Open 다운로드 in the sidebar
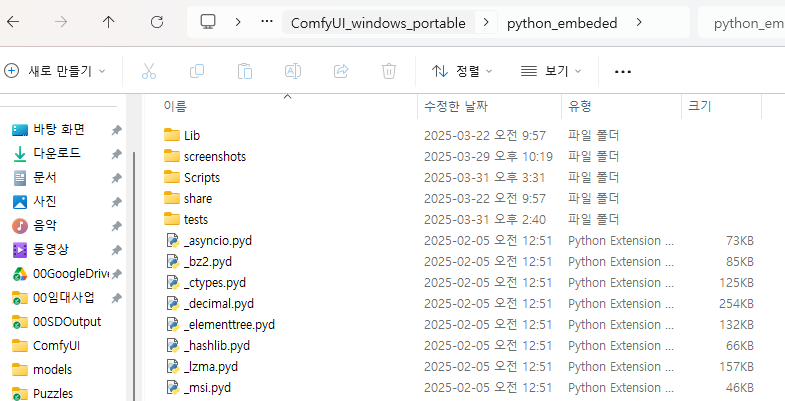This screenshot has width=785, height=401. [x=57, y=153]
